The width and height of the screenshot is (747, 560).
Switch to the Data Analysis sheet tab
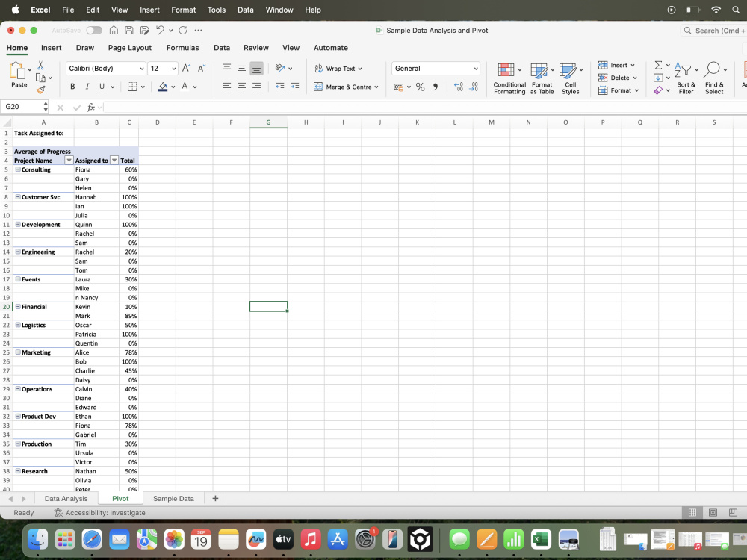pos(66,499)
